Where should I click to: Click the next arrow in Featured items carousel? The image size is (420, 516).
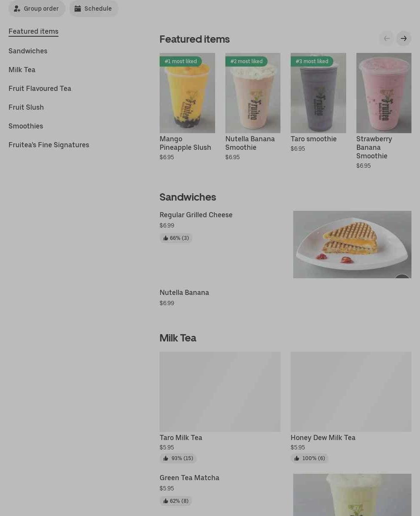pos(403,38)
